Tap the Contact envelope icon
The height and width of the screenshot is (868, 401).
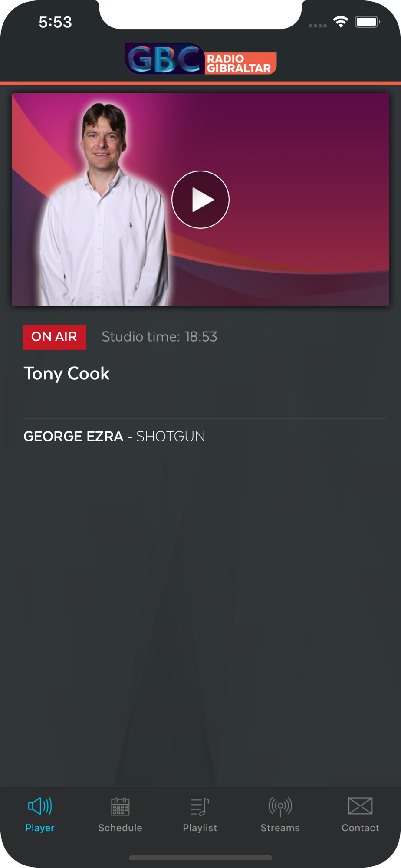360,806
